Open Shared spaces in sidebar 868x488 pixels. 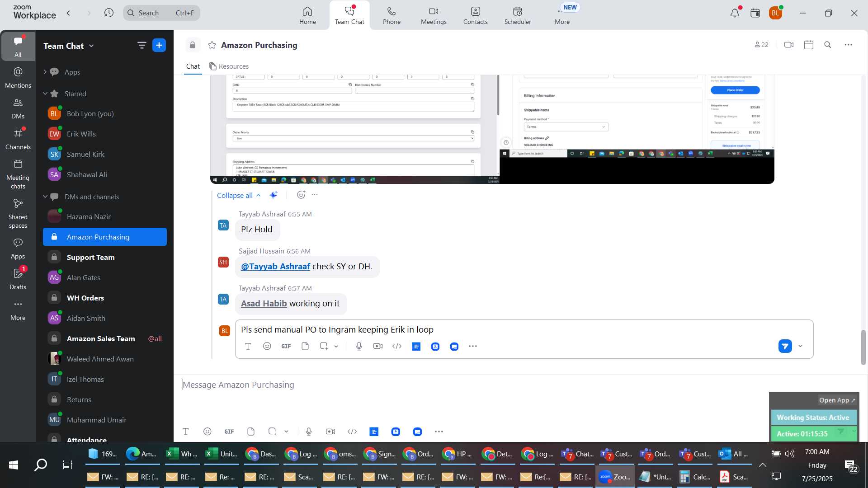tap(18, 214)
